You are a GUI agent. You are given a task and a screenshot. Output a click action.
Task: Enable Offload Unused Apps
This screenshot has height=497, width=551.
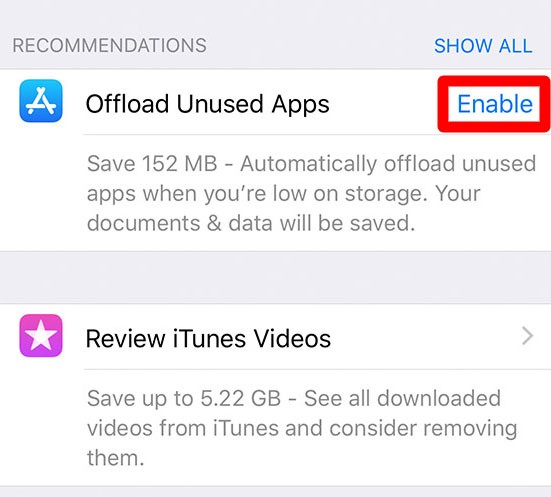click(495, 104)
